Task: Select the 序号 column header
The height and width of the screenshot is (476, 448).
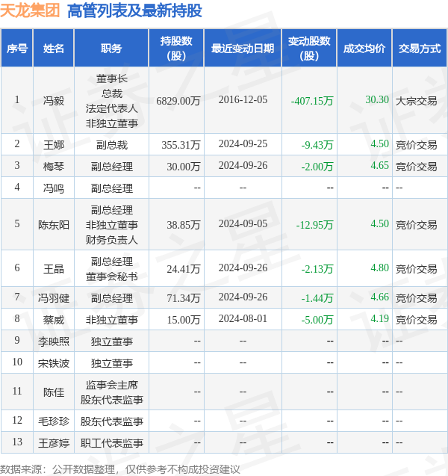Action: coord(17,49)
